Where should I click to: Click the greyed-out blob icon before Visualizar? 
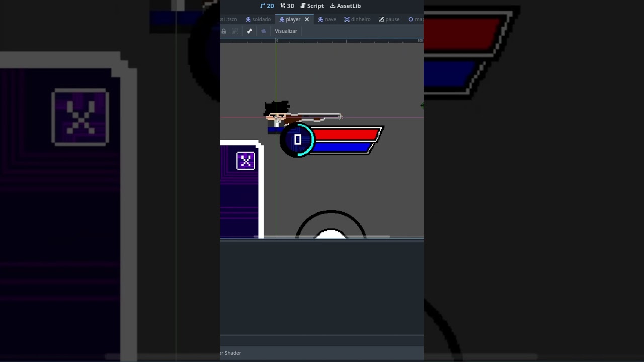[x=263, y=31]
